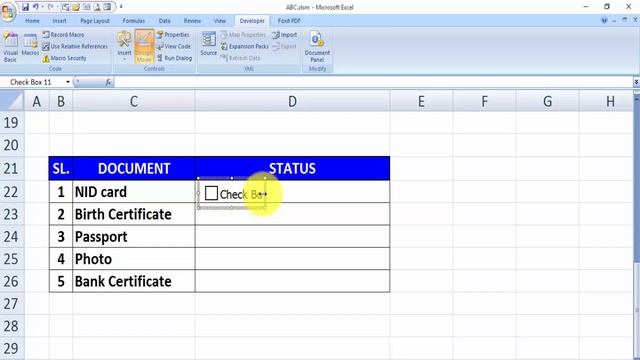Expand the Name Box dropdown
Image resolution: width=640 pixels, height=360 pixels.
pyautogui.click(x=68, y=82)
